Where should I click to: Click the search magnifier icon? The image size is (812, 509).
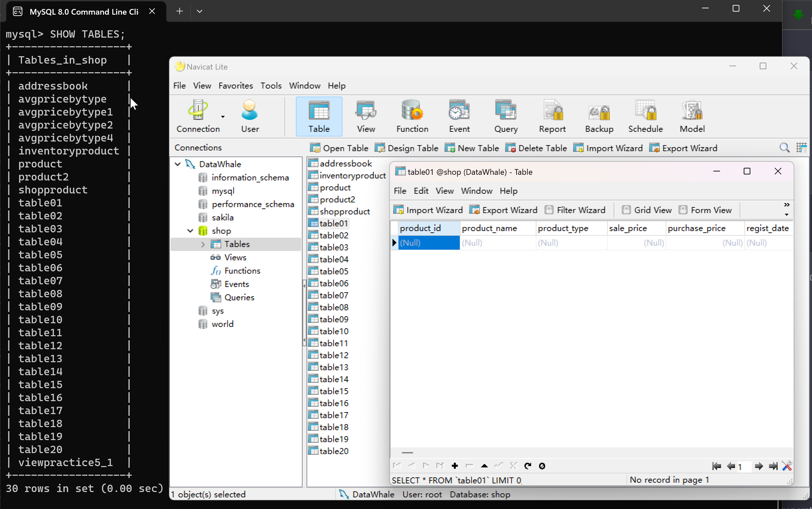(784, 148)
